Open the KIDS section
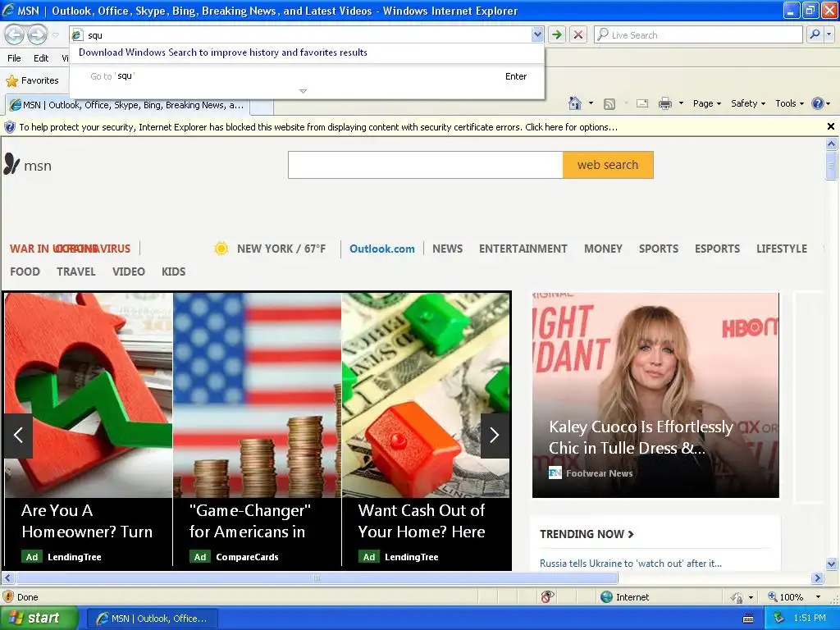This screenshot has height=630, width=840. pyautogui.click(x=174, y=272)
